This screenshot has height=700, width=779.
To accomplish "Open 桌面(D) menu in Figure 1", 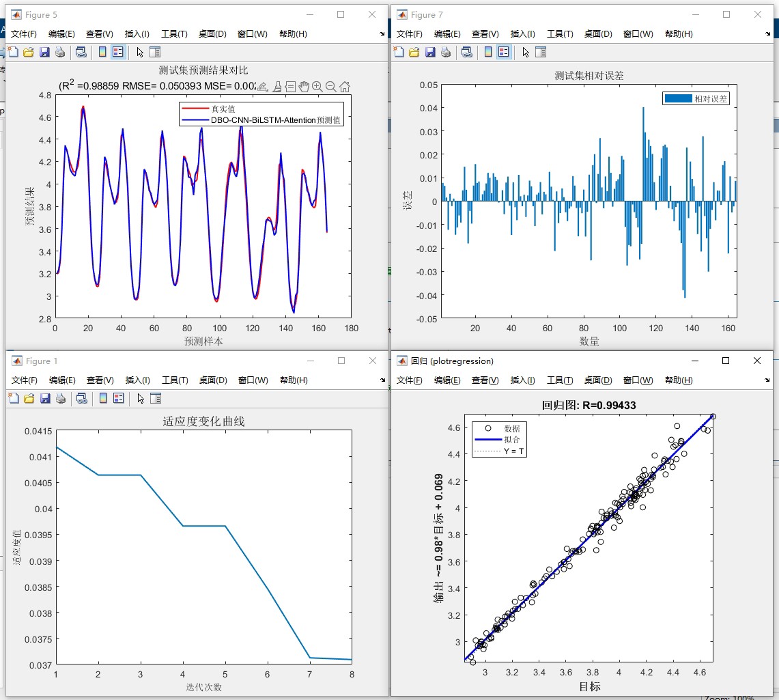I will (213, 380).
